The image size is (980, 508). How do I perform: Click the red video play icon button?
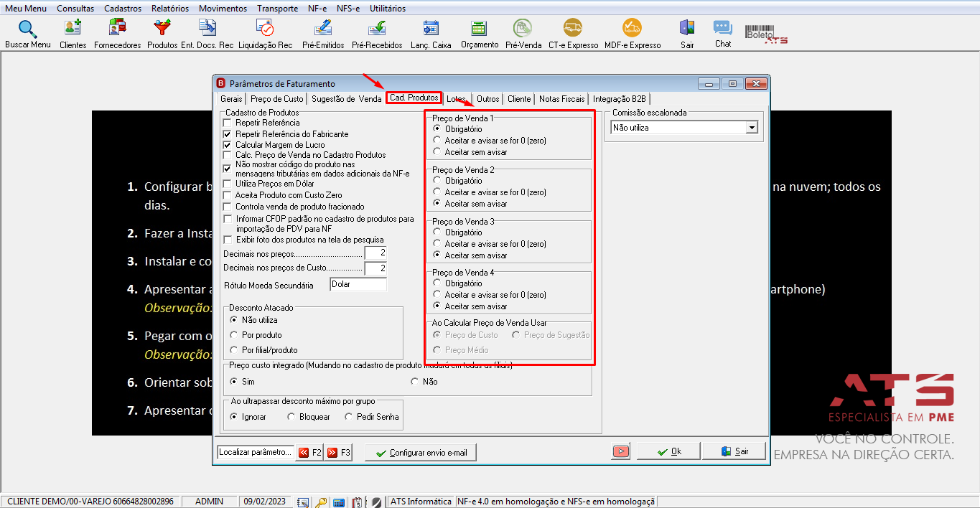pyautogui.click(x=621, y=451)
